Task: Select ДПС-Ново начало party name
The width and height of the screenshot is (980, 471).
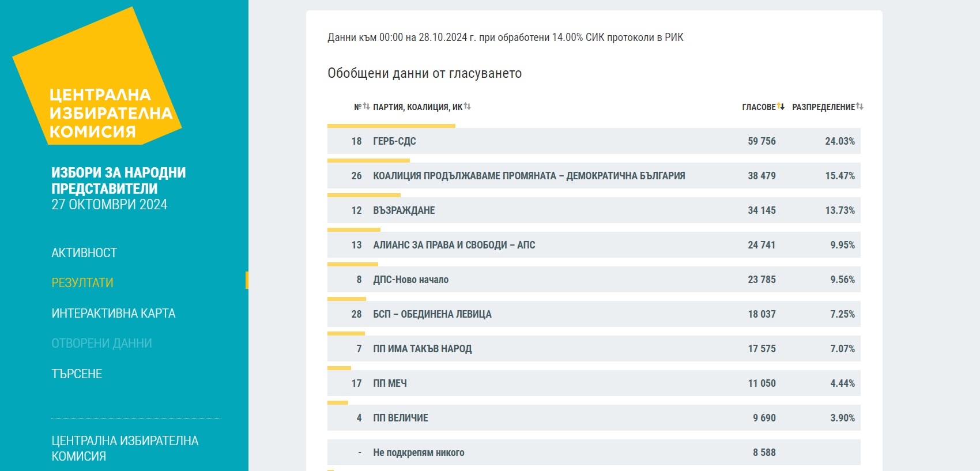Action: pos(410,280)
